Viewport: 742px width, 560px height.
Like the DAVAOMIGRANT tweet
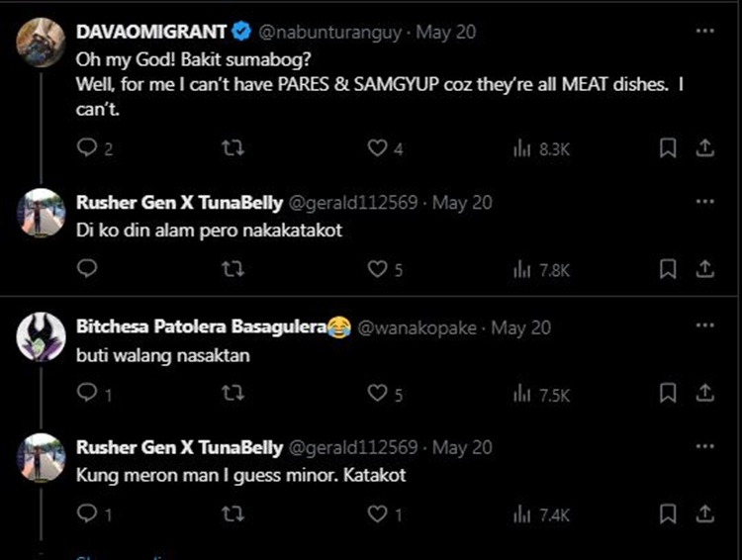377,148
